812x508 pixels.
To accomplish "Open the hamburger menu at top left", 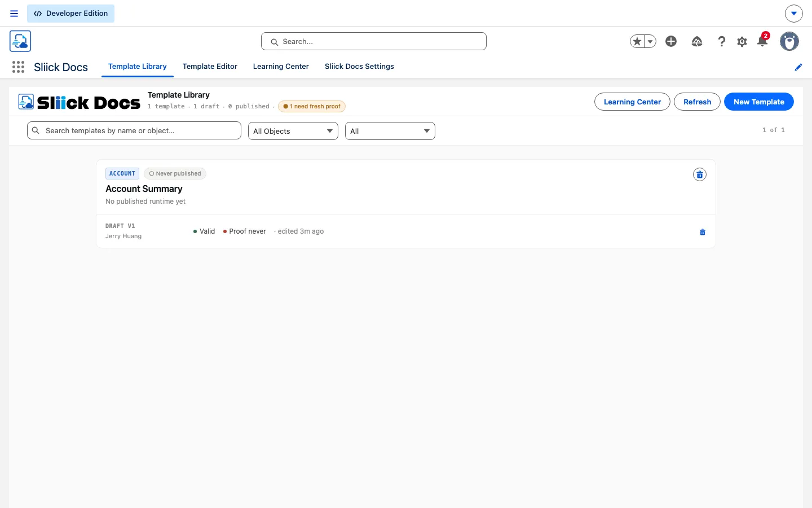I will coord(14,14).
